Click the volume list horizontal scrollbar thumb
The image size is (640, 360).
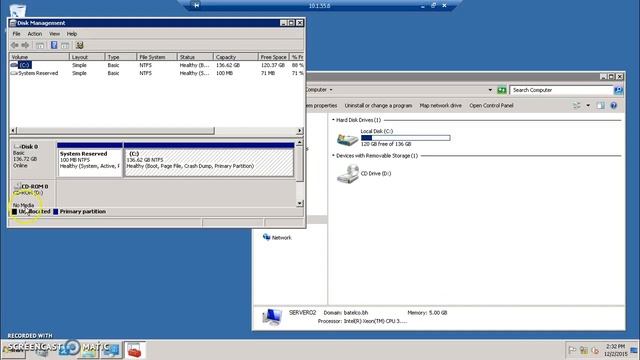pyautogui.click(x=116, y=131)
